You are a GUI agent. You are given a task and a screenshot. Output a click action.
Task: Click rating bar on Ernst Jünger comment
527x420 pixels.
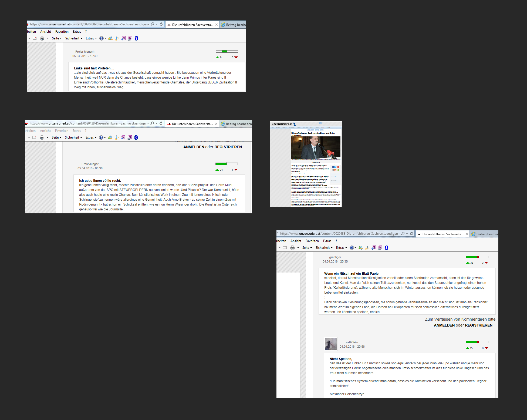pyautogui.click(x=227, y=164)
